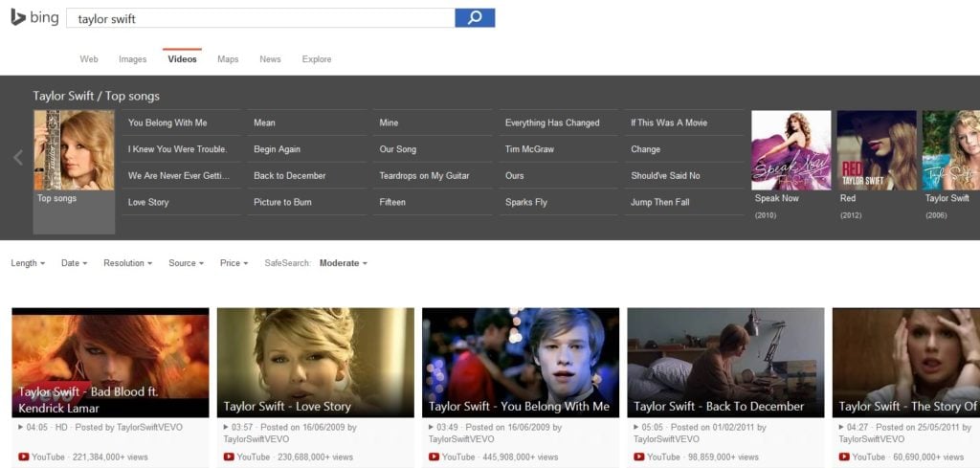The height and width of the screenshot is (468, 980).
Task: Expand the Resolution filter dropdown
Action: point(128,263)
